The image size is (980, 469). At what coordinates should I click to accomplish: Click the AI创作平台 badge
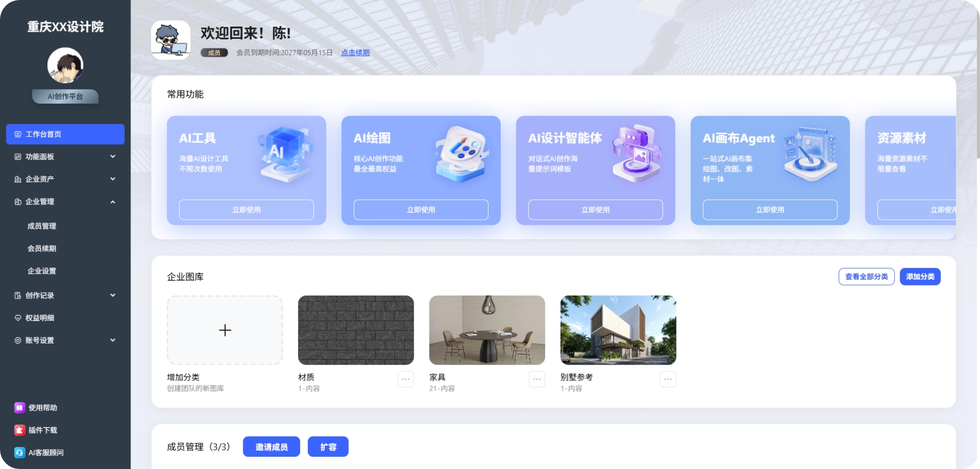65,96
